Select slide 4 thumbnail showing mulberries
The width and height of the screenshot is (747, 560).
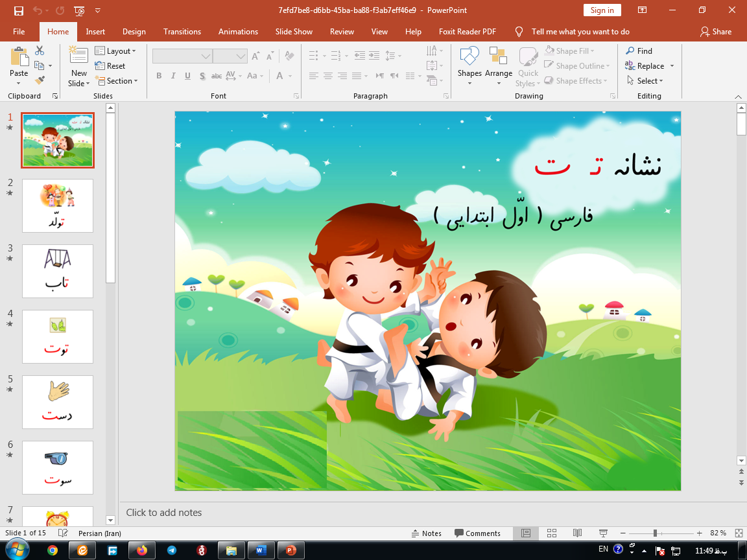(57, 336)
